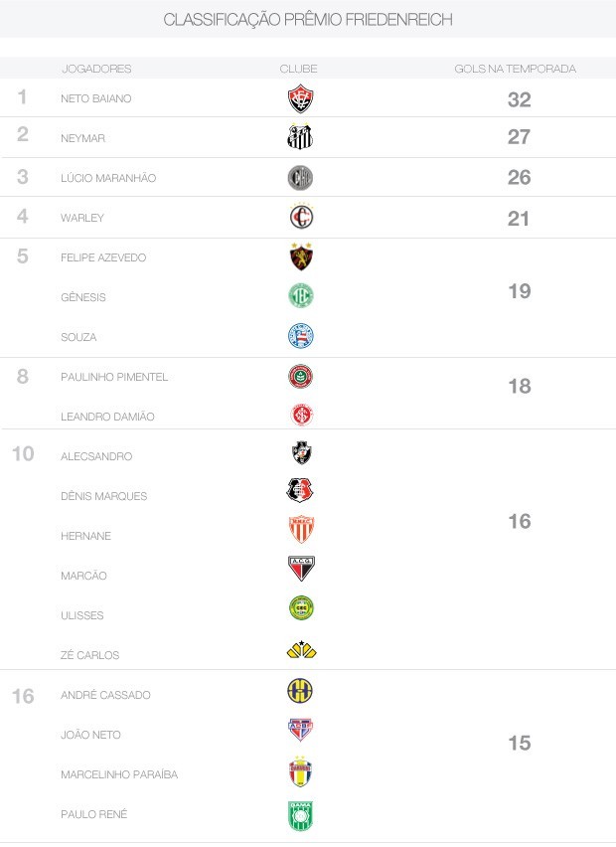Click the club crest beside Neto Baiano
Viewport: 616px width, 847px height.
click(x=300, y=98)
